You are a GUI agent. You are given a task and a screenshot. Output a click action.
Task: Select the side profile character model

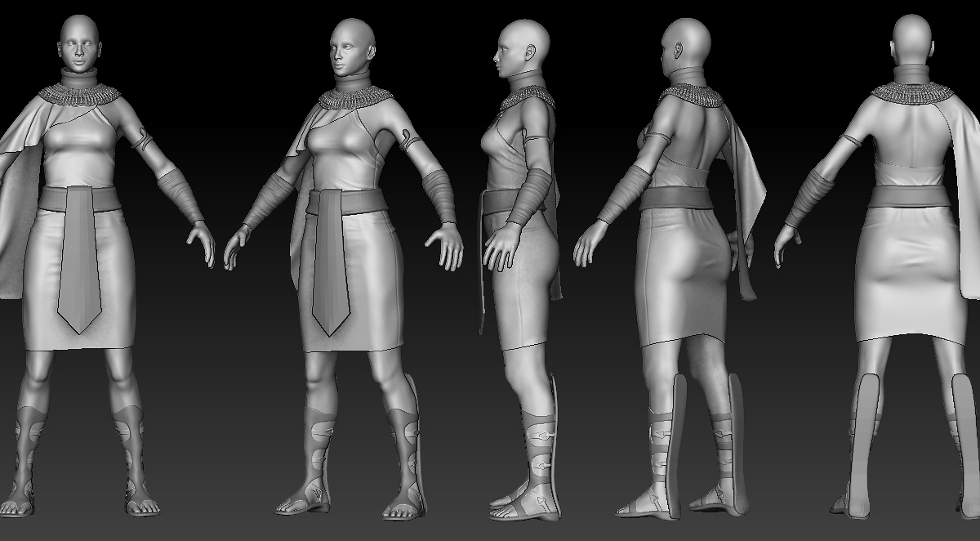pos(523,270)
